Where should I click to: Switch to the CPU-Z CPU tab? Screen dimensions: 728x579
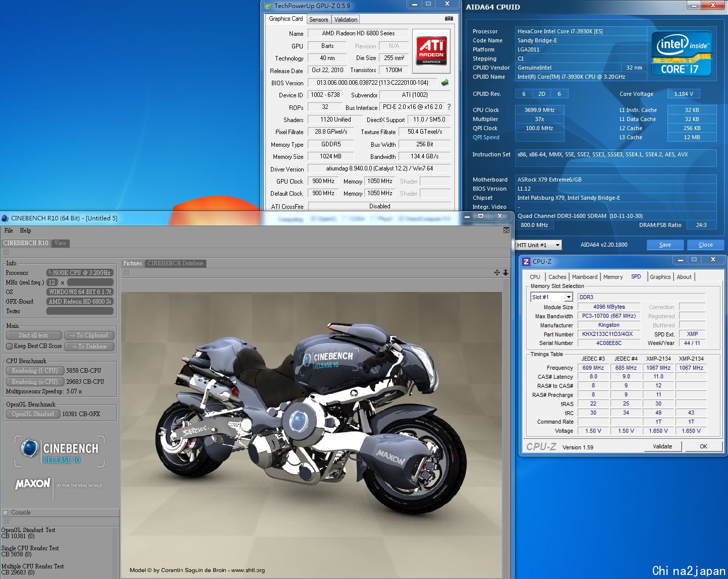pos(535,277)
